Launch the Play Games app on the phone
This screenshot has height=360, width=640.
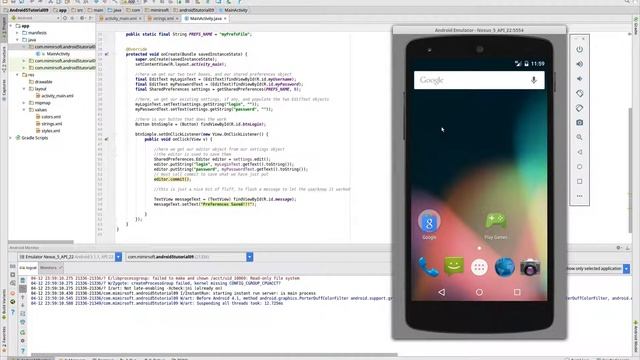click(x=496, y=225)
